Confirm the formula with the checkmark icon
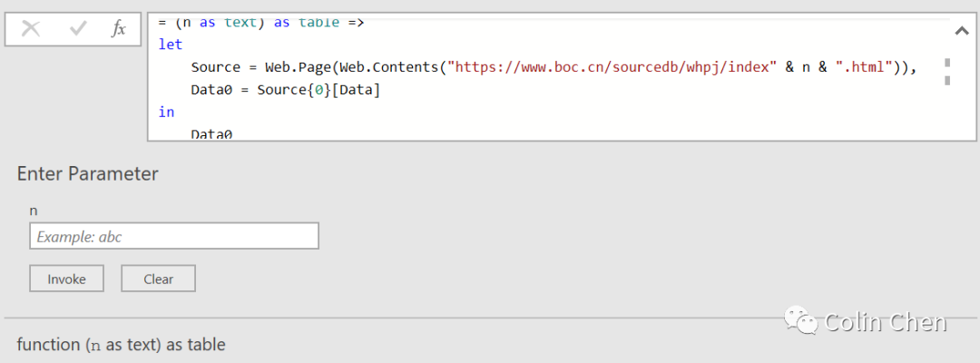980x363 pixels. [x=78, y=29]
